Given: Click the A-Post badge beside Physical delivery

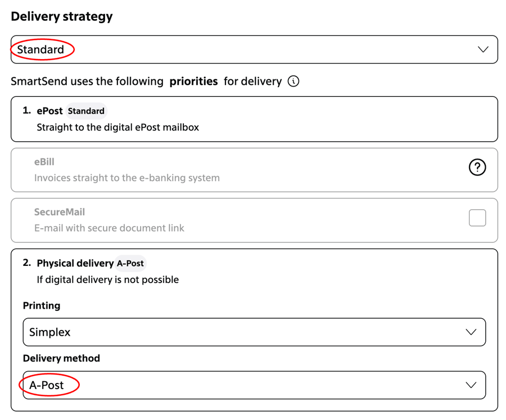Looking at the screenshot, I should [x=130, y=264].
